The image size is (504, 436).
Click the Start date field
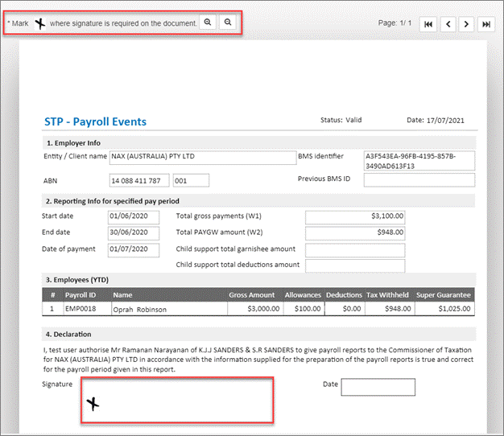(x=128, y=216)
